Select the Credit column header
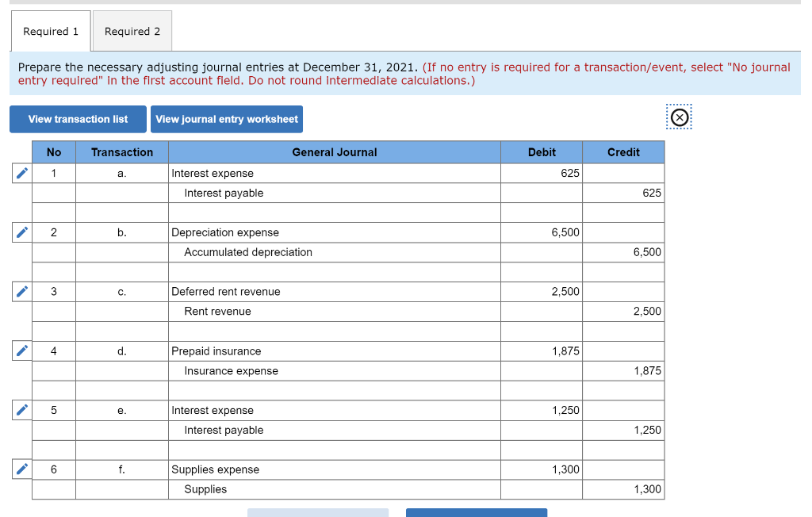The image size is (812, 517). pos(623,152)
